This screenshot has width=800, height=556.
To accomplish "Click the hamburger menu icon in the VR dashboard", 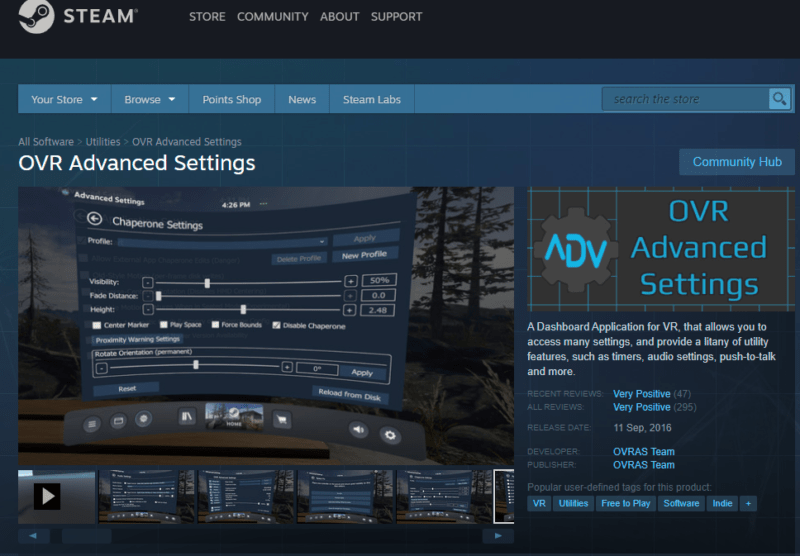I will [x=92, y=423].
